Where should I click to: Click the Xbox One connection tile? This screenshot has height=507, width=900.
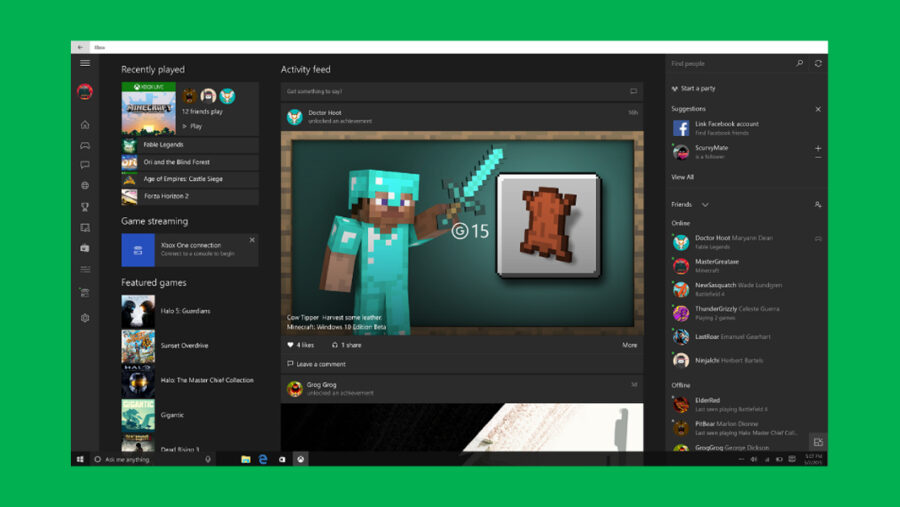[x=189, y=250]
